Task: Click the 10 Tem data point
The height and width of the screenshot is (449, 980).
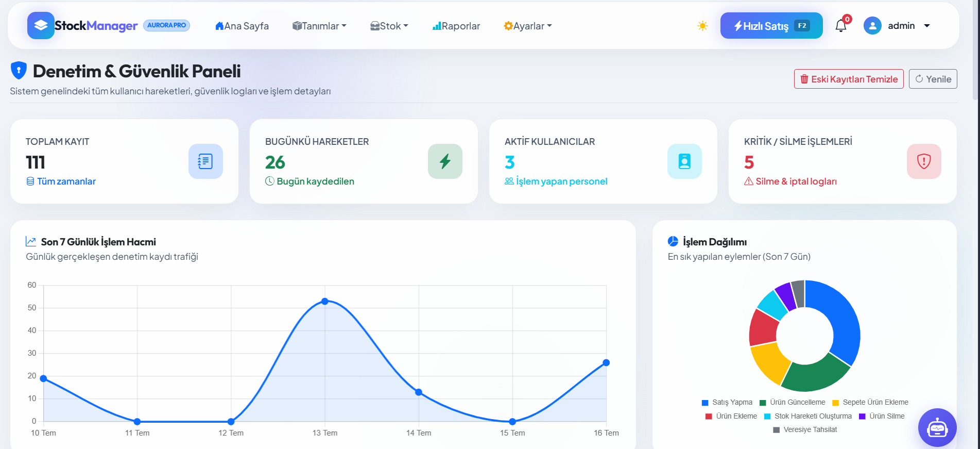Action: [x=44, y=378]
